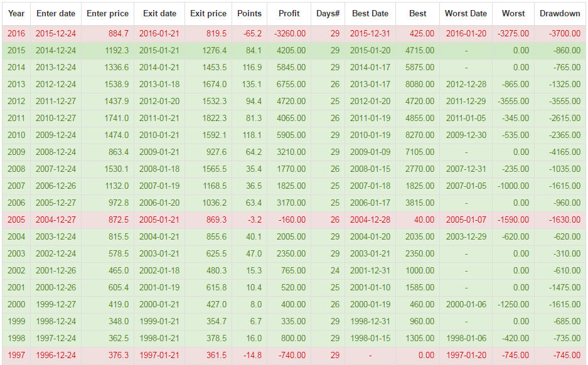Screen dimensions: 588x365
Task: Click the 1997 year cell
Action: point(16,355)
